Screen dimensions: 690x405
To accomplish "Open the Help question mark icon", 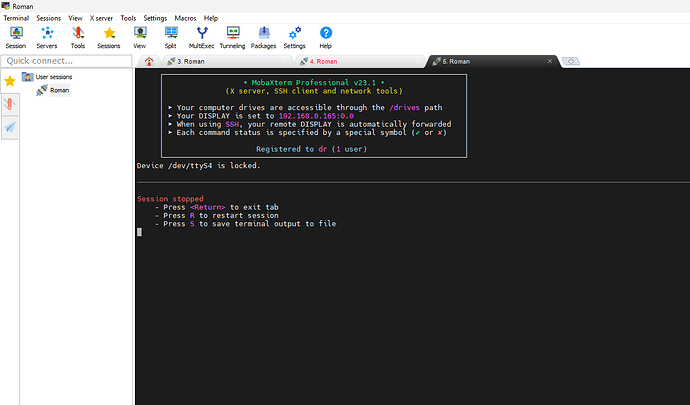I will click(x=326, y=37).
